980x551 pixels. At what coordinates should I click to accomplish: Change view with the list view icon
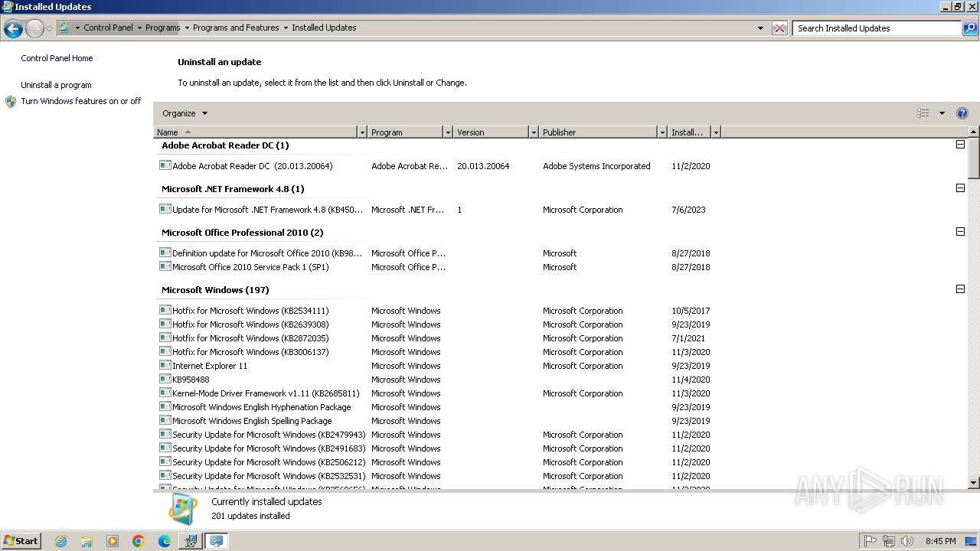(923, 113)
